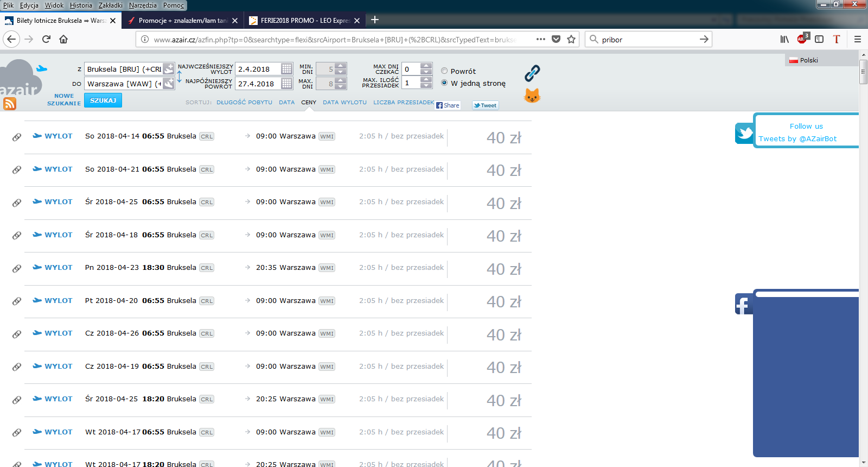Increase MAX. ILOŚĆ PRZESIADEK stepper value
Image resolution: width=868 pixels, height=467 pixels.
point(426,80)
